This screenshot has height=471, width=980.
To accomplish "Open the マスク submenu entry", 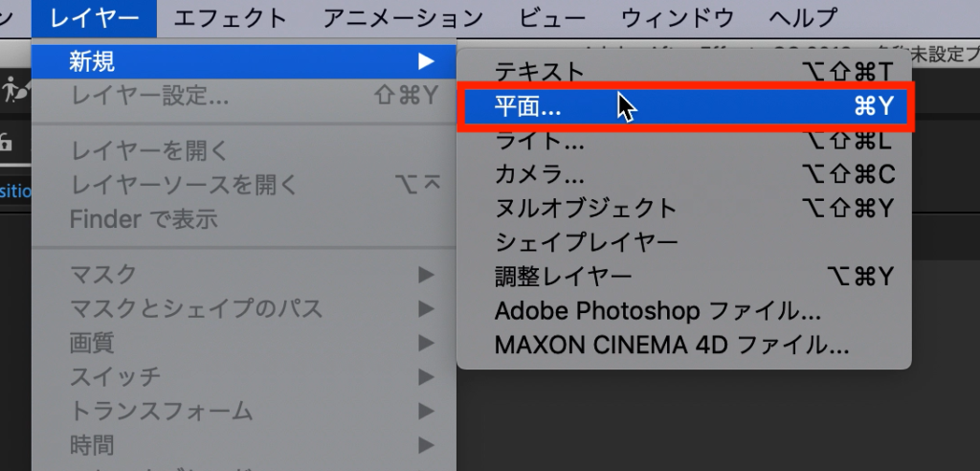I will point(244,274).
